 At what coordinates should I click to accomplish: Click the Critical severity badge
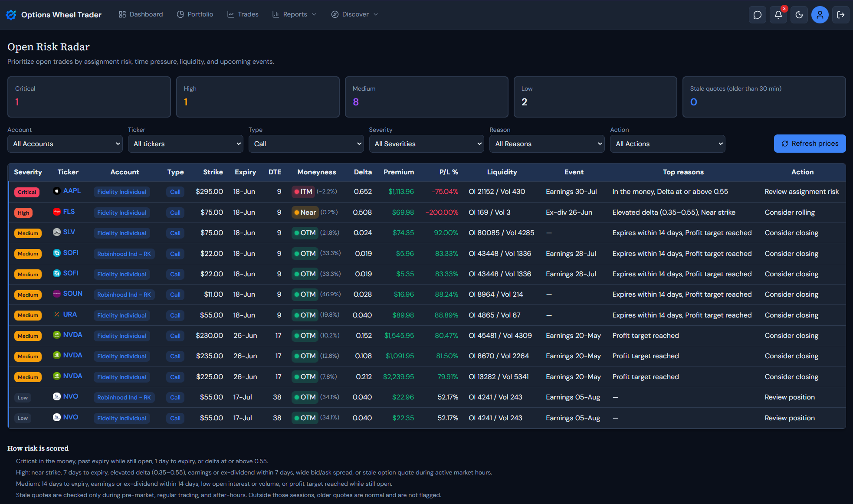coord(27,192)
